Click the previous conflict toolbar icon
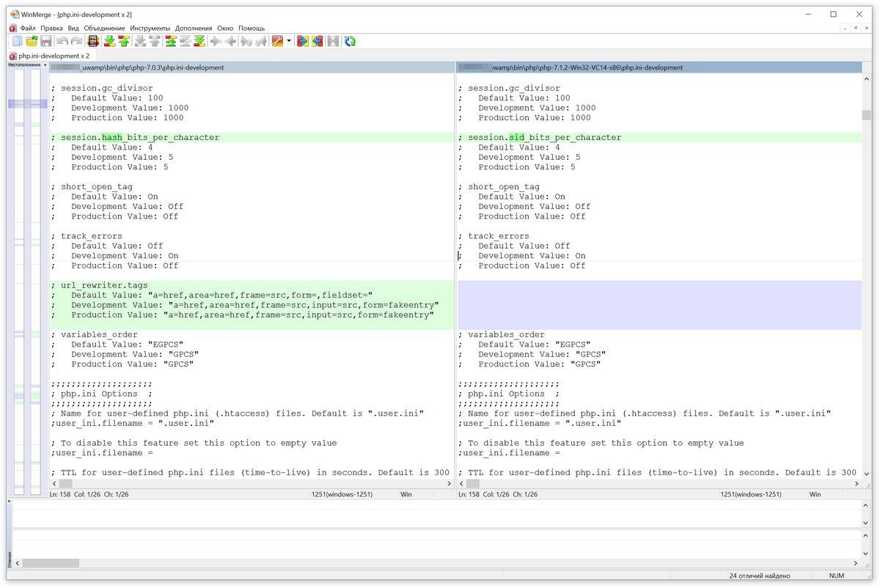 tap(155, 41)
